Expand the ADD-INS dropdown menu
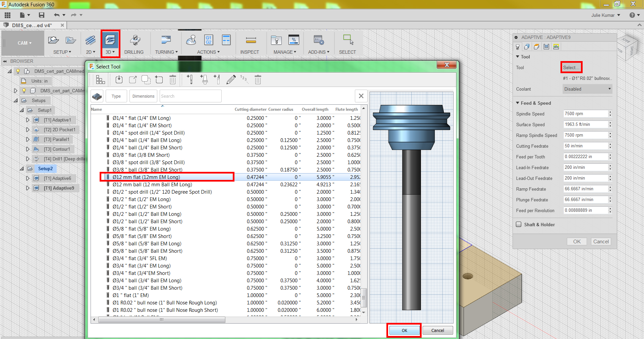Viewport: 644px width, 339px height. click(319, 52)
